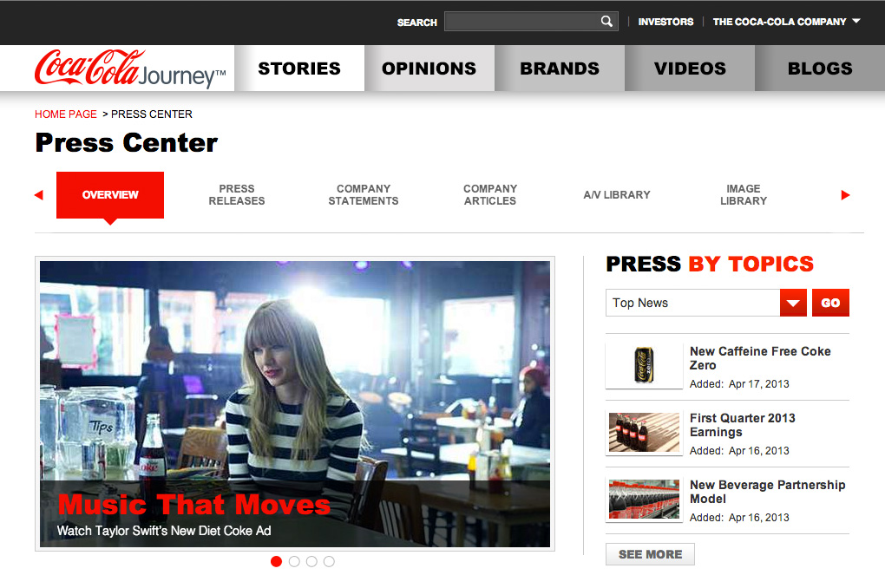The image size is (885, 588).
Task: Open the New Beverage Partnership Model thumbnail
Action: (x=644, y=499)
